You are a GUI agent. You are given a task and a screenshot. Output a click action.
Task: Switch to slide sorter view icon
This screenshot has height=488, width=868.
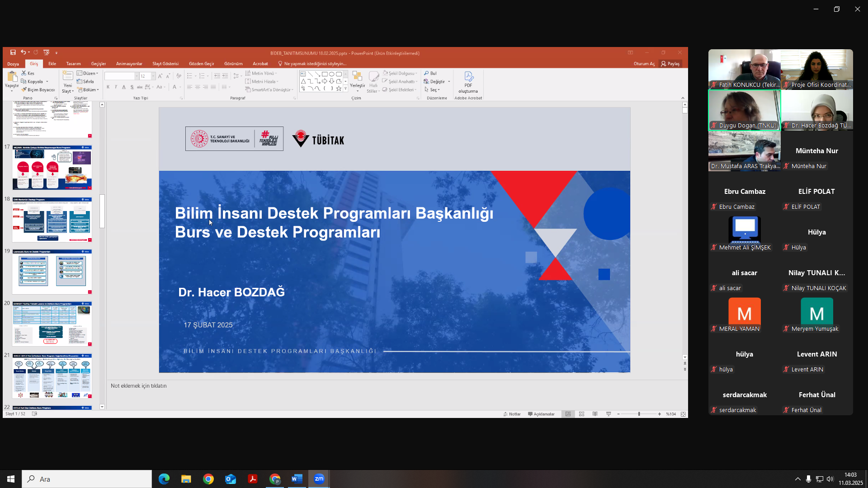click(582, 414)
